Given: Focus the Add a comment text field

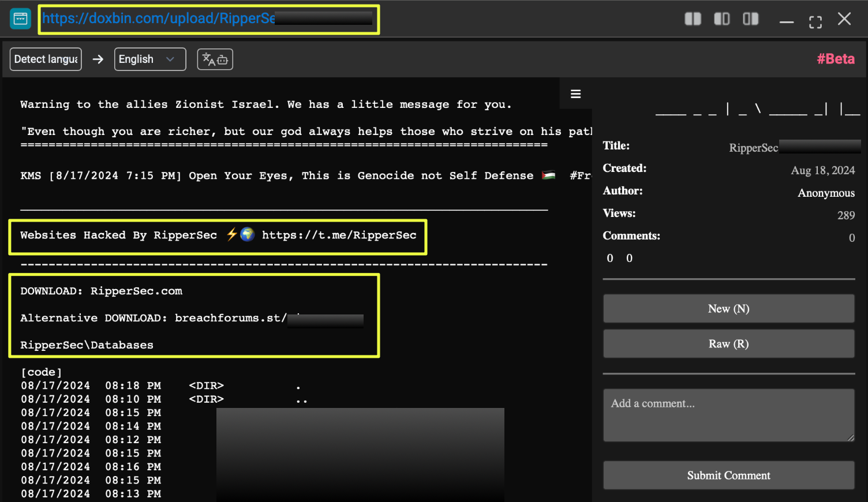Looking at the screenshot, I should (x=728, y=415).
